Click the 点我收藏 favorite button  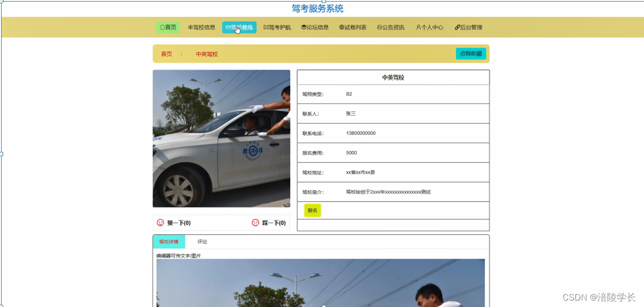(x=471, y=53)
